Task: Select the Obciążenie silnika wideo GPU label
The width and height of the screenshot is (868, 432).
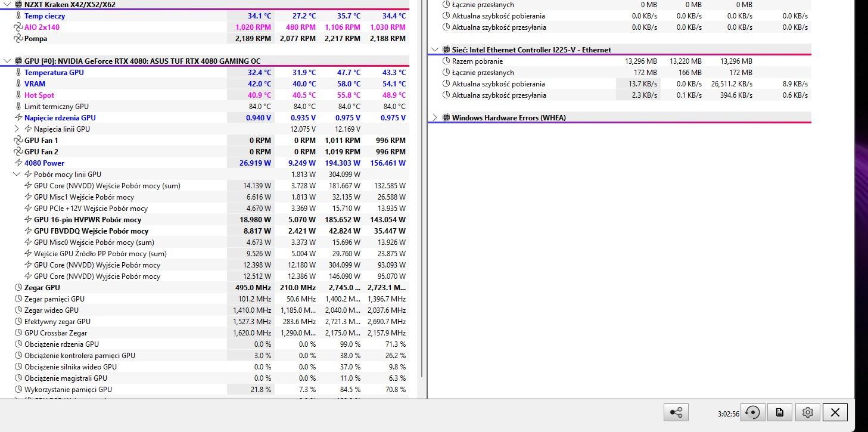Action: click(x=71, y=367)
